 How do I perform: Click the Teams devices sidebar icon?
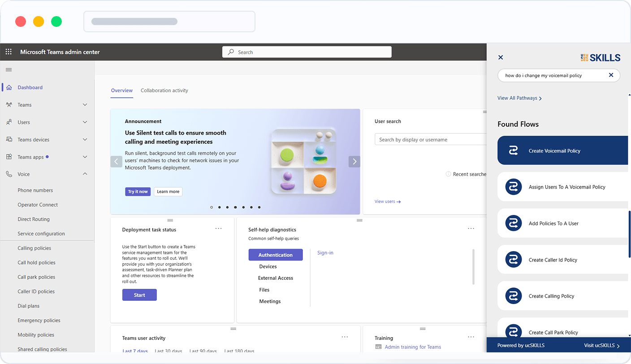pyautogui.click(x=9, y=140)
